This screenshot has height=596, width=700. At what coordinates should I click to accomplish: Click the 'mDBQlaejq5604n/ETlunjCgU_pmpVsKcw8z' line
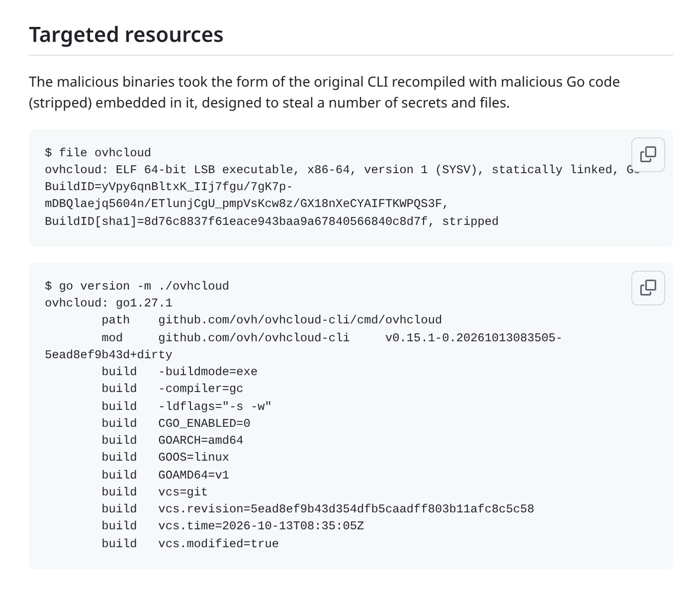point(246,204)
